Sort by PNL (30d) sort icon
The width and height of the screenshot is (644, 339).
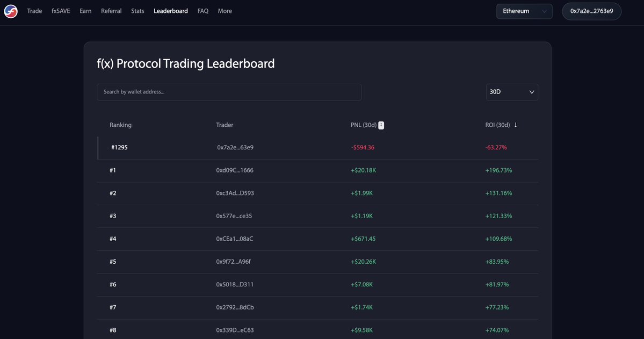tap(381, 125)
